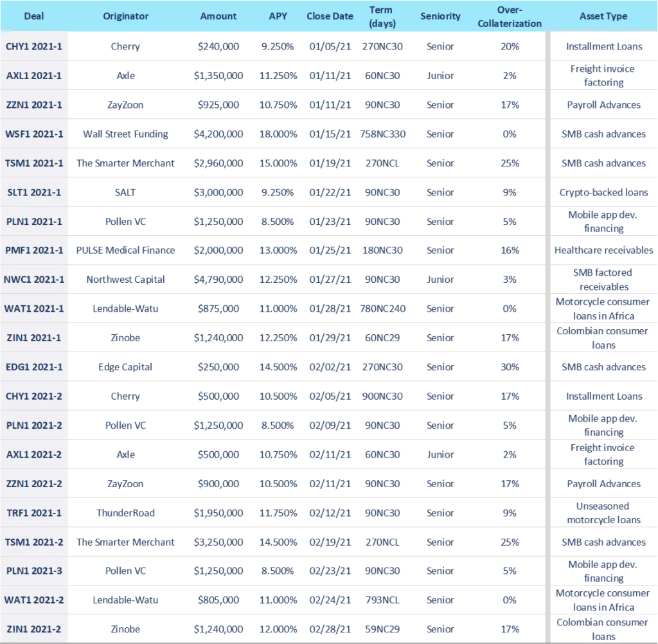Select deal ZZN1 2021-1
Screen dimensions: 658x644
click(34, 105)
